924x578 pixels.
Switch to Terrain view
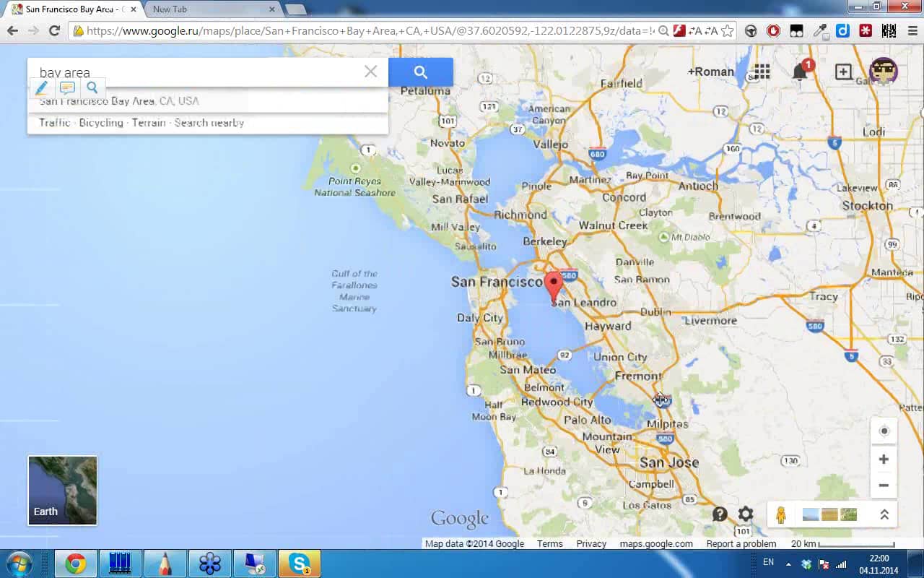point(149,123)
